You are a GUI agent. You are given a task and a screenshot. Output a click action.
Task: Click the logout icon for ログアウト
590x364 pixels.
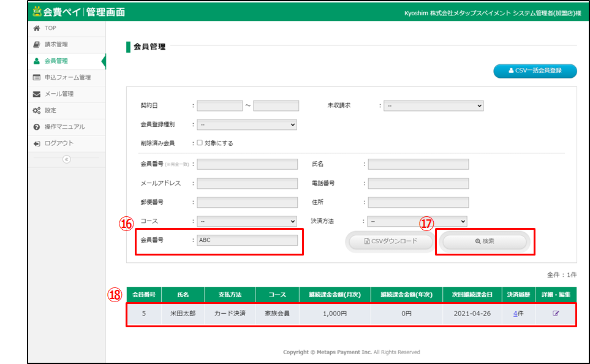[x=37, y=143]
